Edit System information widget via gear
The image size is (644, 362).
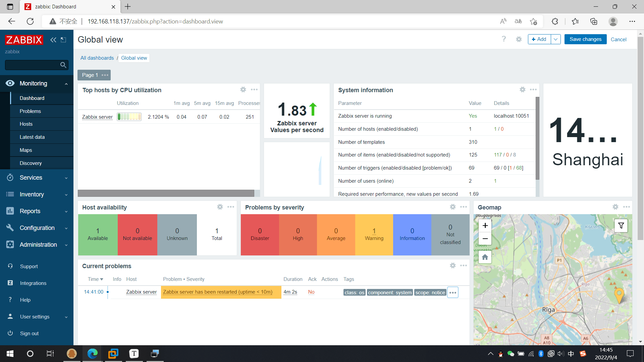point(523,89)
